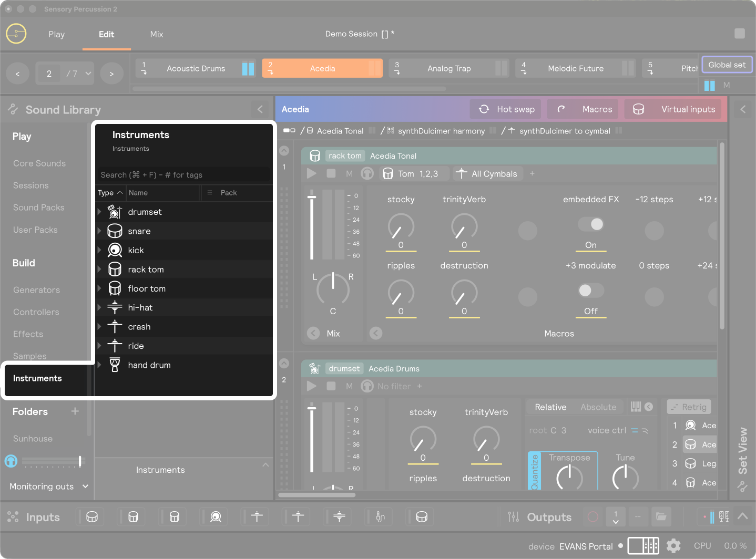
Task: Toggle the Quantize strip beside Transpose
Action: [x=534, y=471]
